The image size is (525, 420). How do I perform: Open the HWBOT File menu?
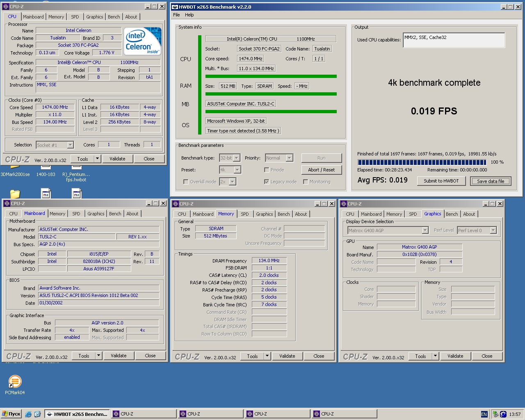point(176,15)
